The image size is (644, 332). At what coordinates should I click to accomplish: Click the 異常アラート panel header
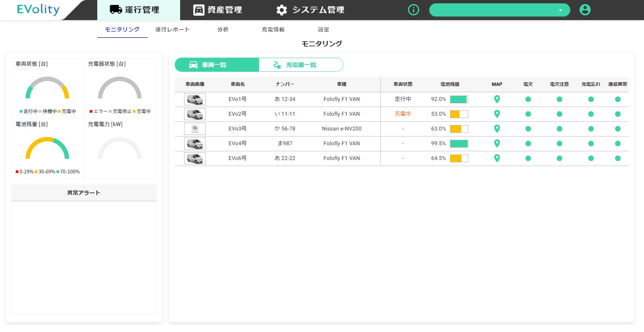tap(84, 193)
